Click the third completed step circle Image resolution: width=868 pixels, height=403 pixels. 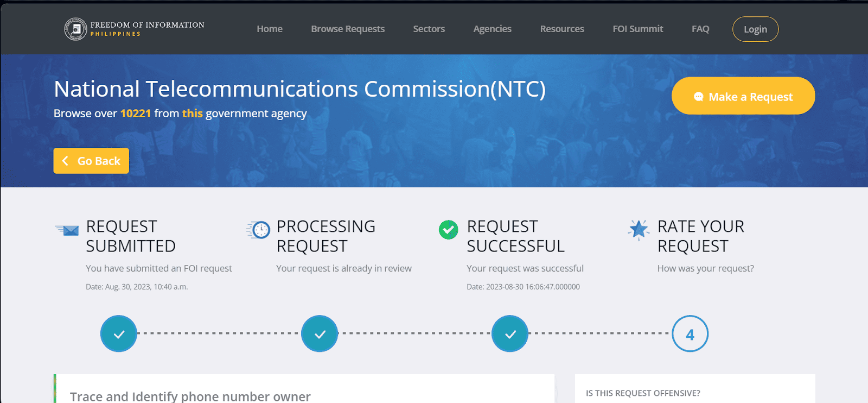point(510,334)
